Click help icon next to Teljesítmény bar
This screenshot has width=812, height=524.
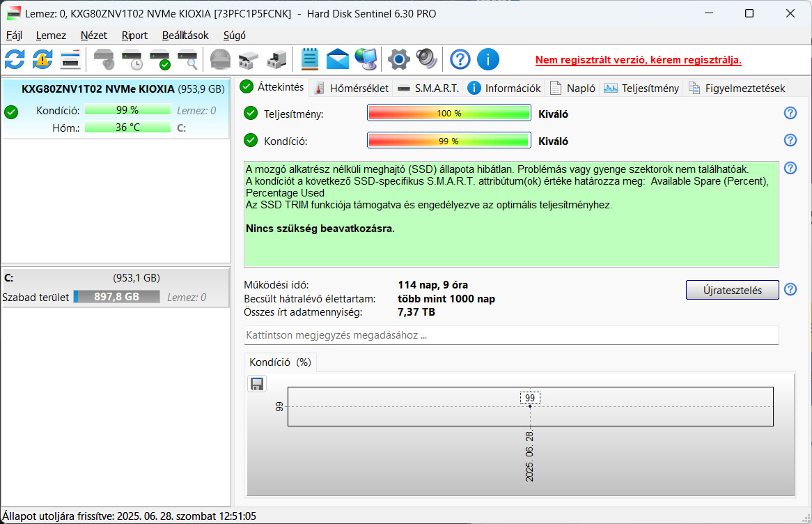click(790, 113)
